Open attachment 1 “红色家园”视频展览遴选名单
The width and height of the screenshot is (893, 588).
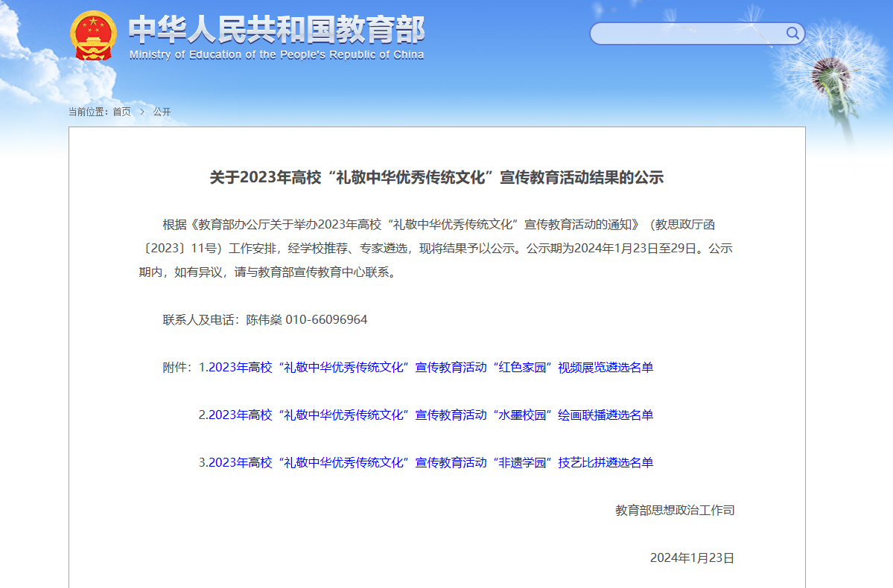pyautogui.click(x=430, y=367)
